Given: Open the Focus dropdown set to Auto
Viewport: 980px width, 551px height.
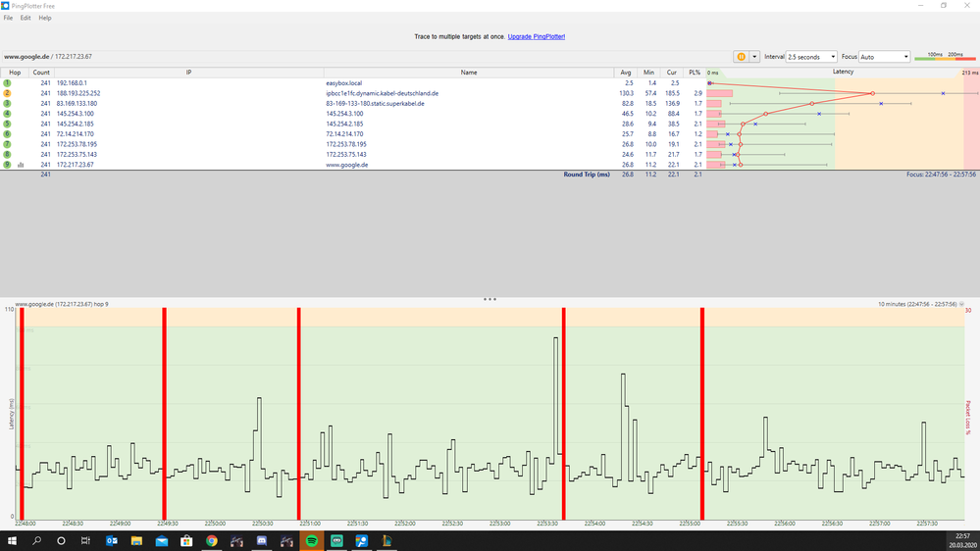Looking at the screenshot, I should pos(884,56).
